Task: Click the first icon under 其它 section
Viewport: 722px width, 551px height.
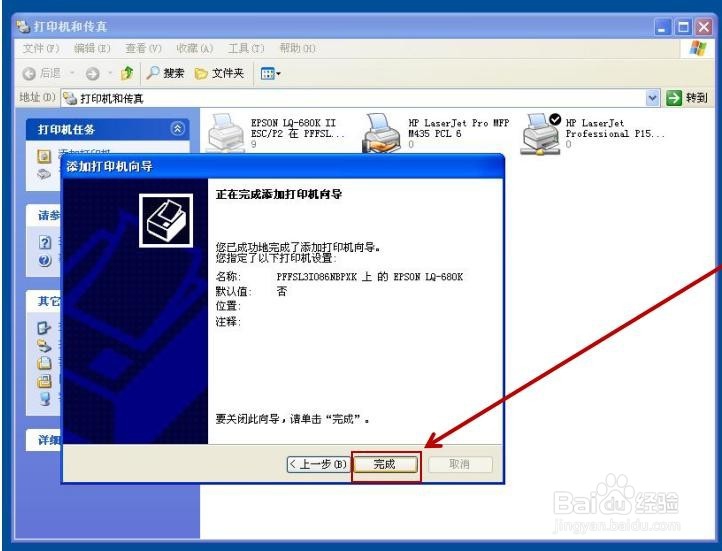Action: (x=44, y=328)
